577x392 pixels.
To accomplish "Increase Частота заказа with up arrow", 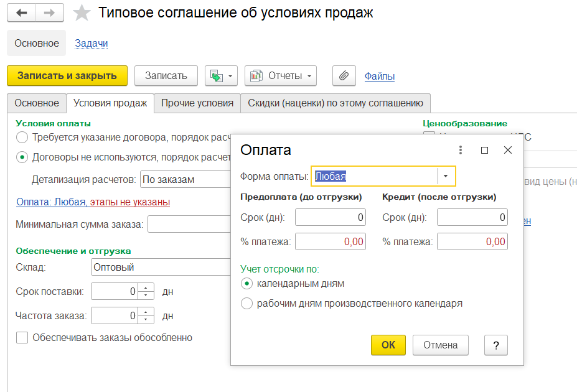I will click(146, 312).
